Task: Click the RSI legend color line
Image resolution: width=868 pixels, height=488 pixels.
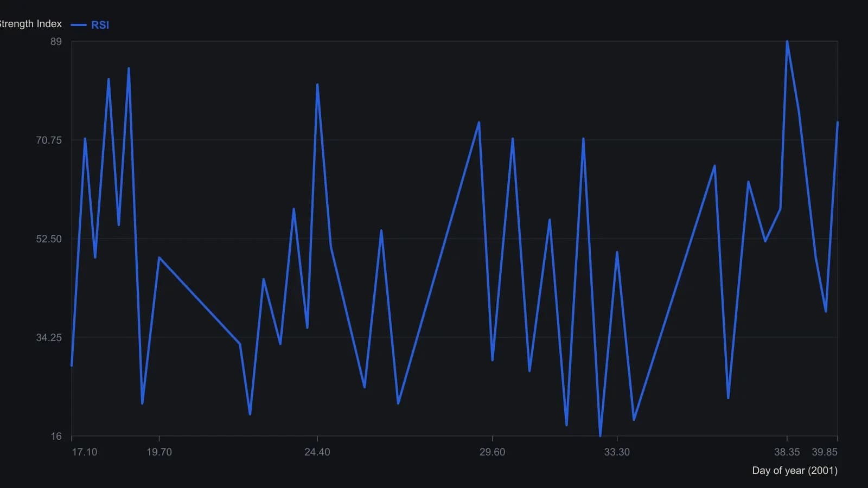Action: pos(79,25)
